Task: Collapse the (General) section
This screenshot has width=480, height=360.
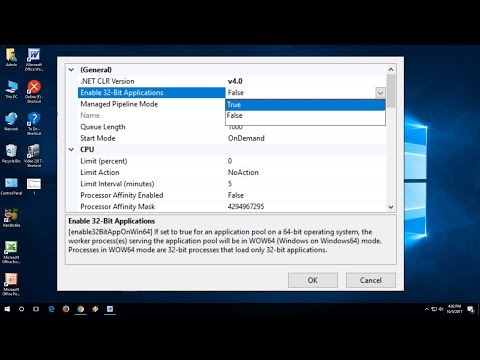Action: 71,70
